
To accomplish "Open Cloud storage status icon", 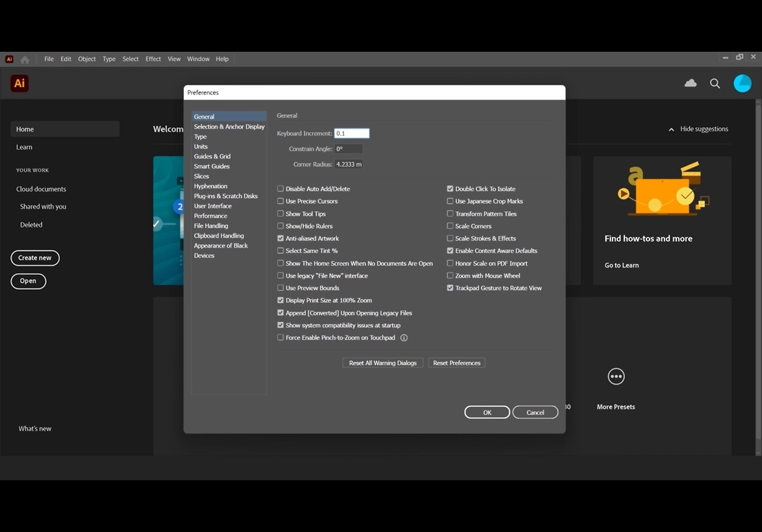I will (691, 83).
